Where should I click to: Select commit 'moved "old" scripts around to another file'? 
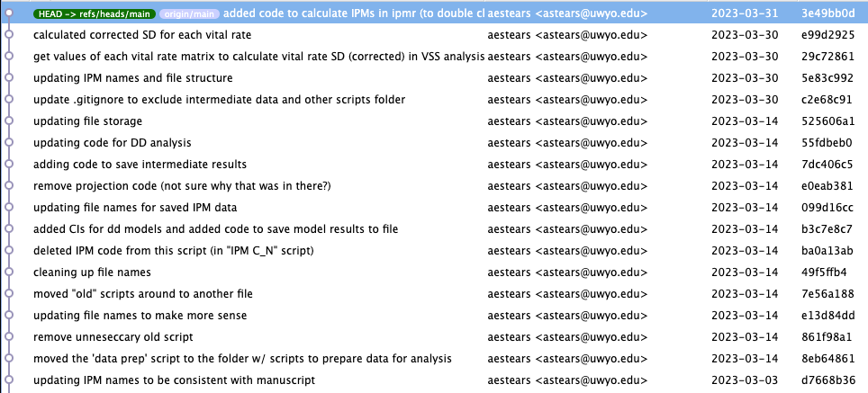pos(142,294)
